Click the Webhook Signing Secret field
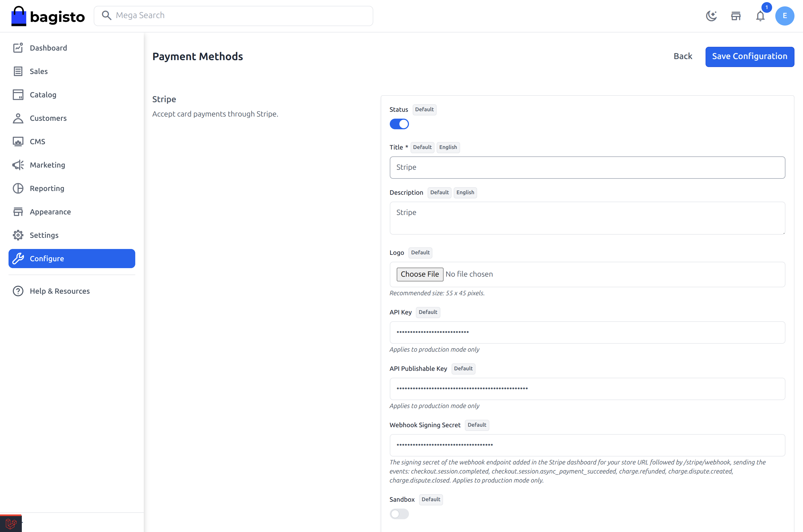This screenshot has width=803, height=532. (x=587, y=445)
